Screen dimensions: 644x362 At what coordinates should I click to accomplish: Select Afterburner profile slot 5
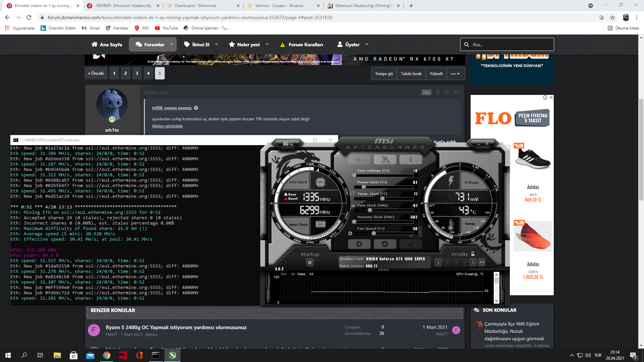[x=473, y=262]
